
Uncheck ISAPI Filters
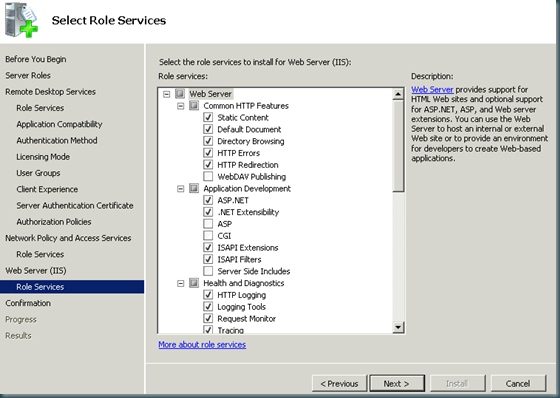(208, 259)
